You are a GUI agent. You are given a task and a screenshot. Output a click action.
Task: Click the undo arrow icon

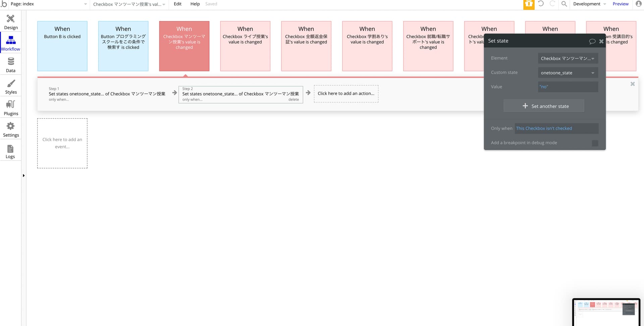[x=541, y=4]
